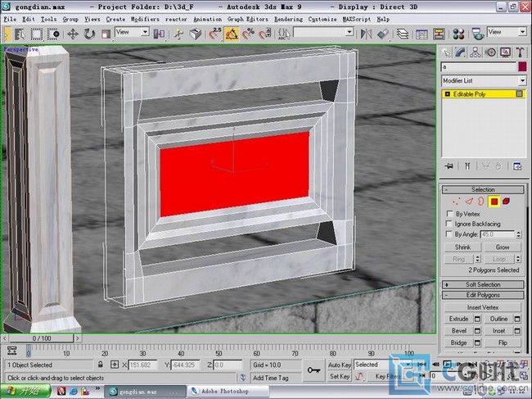Toggle the selection lock padlock icon

(101, 365)
